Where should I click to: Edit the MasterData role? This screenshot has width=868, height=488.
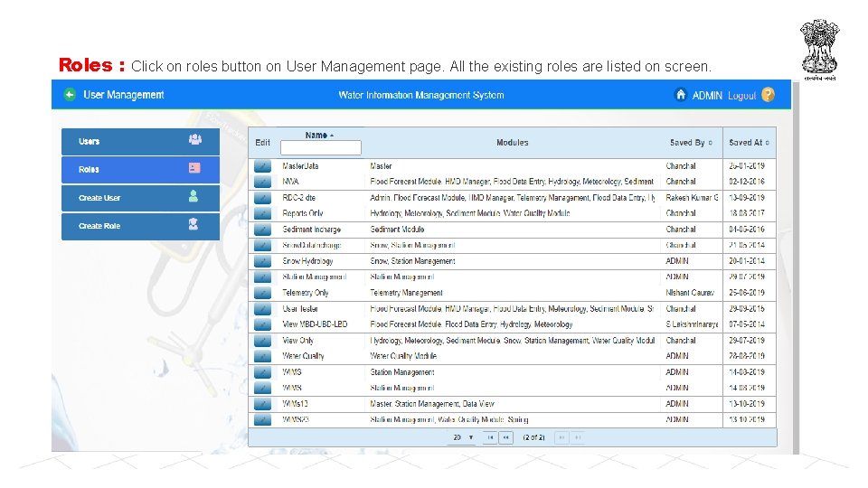point(262,166)
